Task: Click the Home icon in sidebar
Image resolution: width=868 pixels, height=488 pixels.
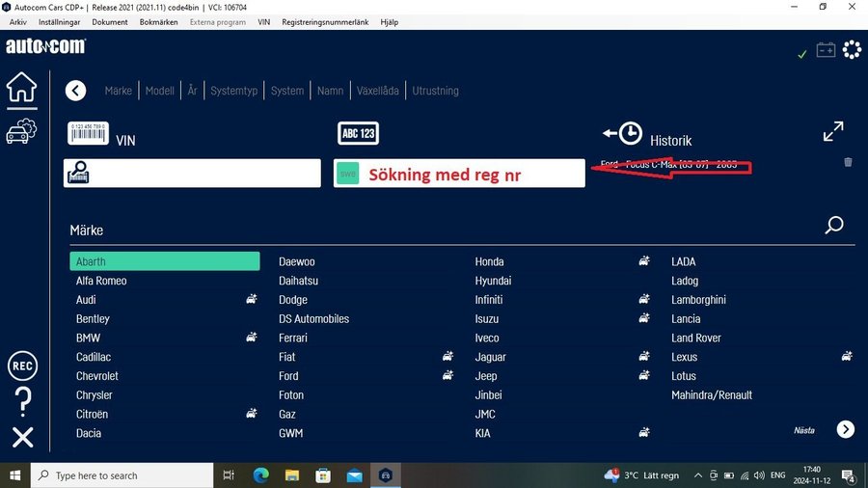Action: coord(21,88)
